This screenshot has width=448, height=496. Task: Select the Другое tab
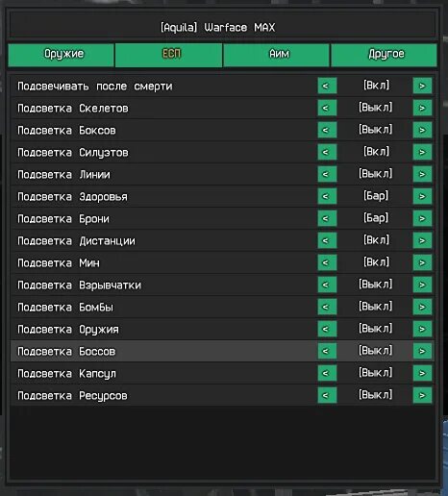point(384,55)
